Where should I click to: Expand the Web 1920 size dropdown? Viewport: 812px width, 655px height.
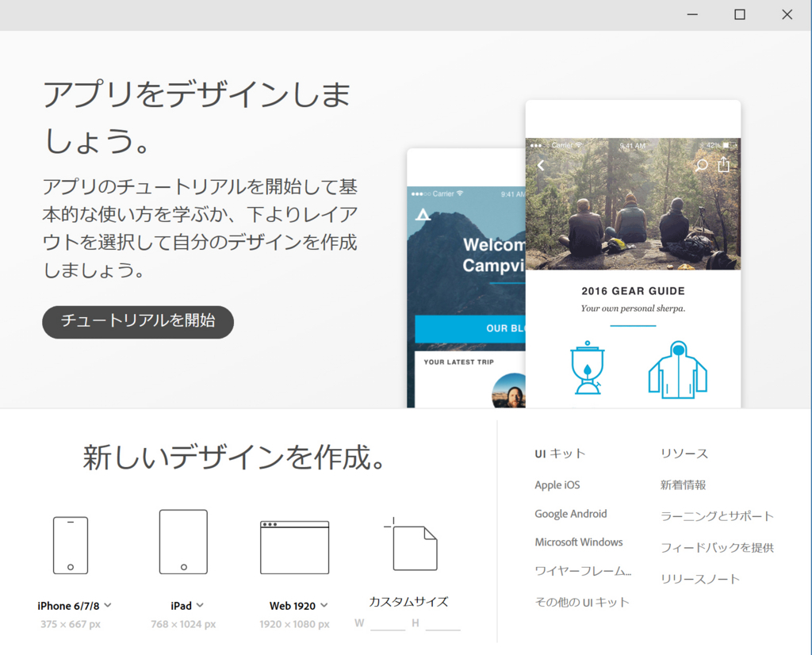pos(324,605)
